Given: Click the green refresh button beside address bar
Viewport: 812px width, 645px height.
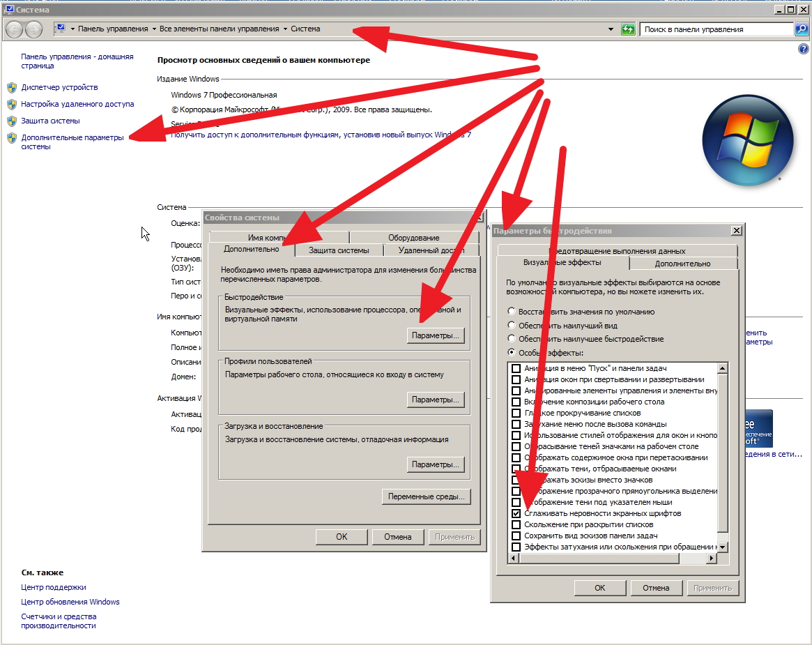Looking at the screenshot, I should [627, 29].
